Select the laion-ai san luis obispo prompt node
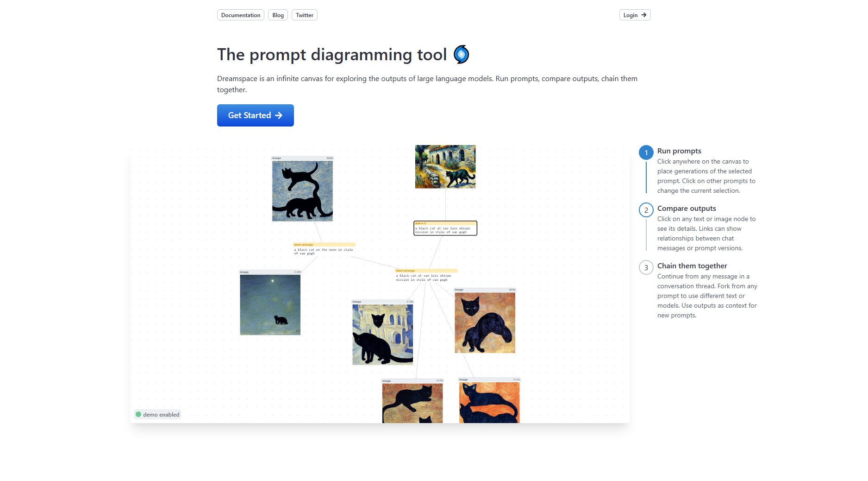Viewport: 868px width, 481px height. (x=426, y=275)
